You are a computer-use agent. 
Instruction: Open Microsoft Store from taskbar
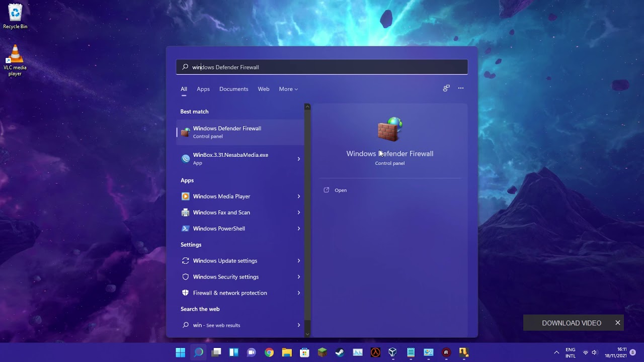(304, 352)
